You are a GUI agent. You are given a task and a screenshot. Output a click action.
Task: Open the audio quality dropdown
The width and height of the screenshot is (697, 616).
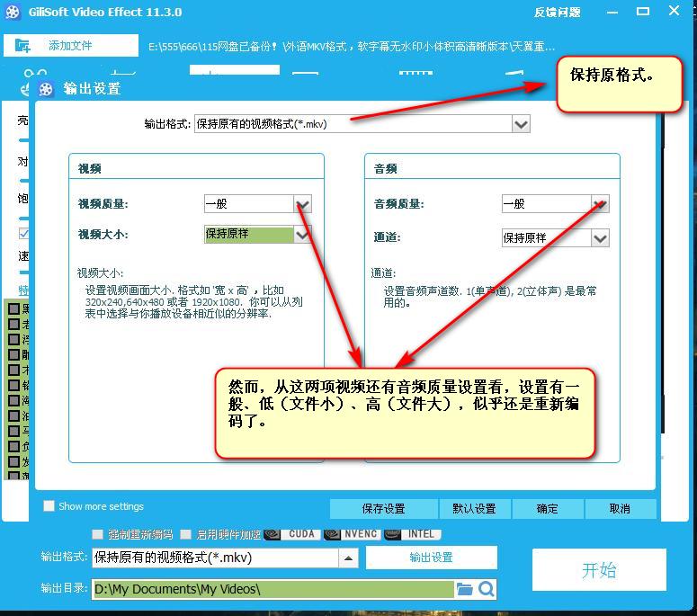click(x=600, y=204)
